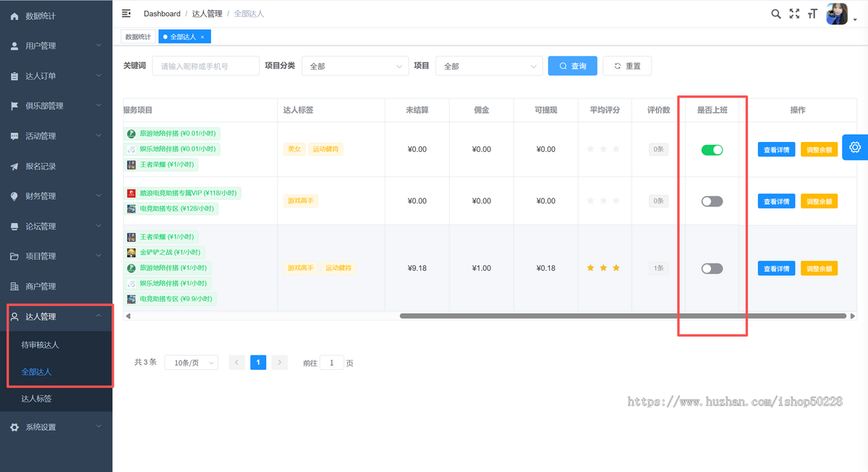Open the blue floating settings gear

855,148
